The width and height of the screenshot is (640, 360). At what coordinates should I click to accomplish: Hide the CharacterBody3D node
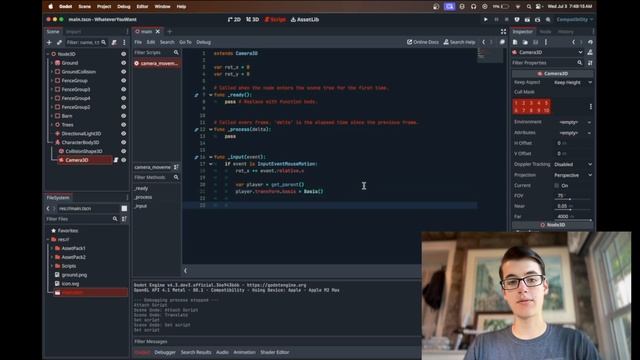[123, 142]
